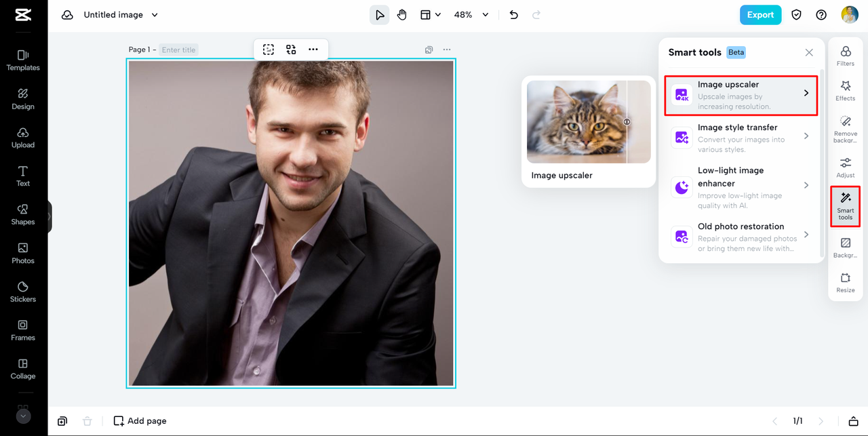Open the Untitled image title dropdown

(121, 15)
